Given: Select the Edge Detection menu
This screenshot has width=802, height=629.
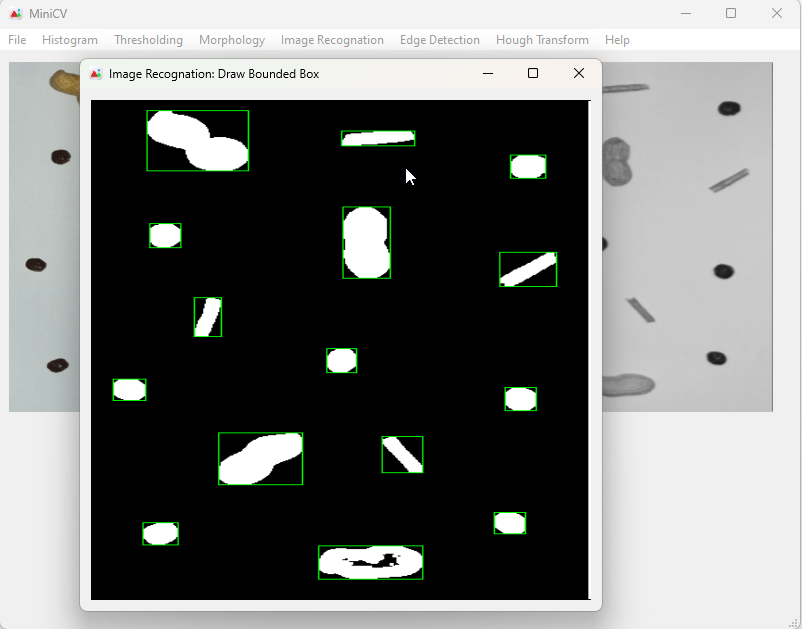Looking at the screenshot, I should point(440,40).
